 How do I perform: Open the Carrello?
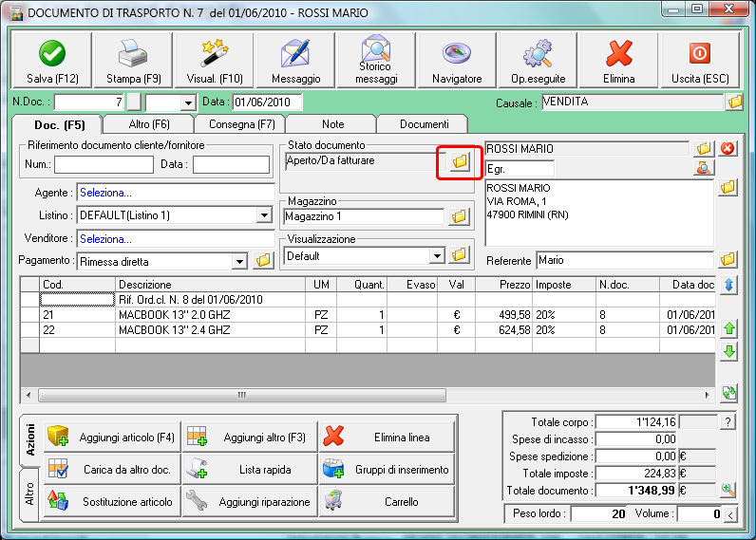coord(387,501)
